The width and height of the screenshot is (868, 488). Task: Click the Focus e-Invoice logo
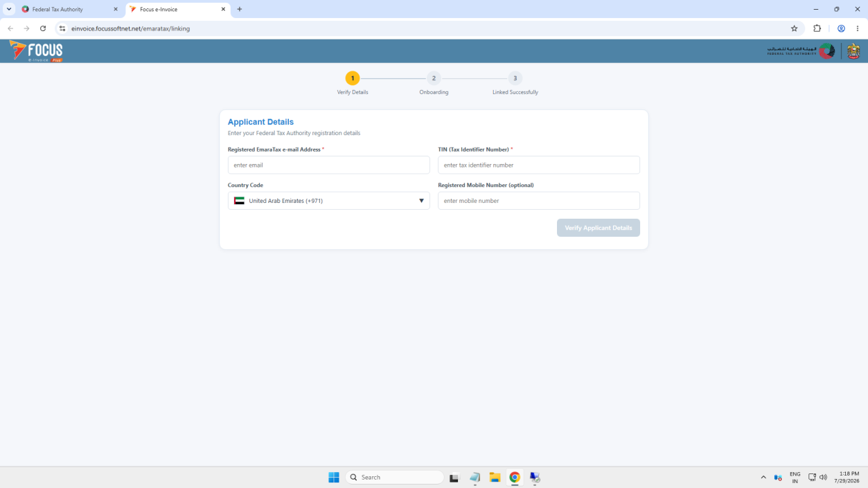36,51
